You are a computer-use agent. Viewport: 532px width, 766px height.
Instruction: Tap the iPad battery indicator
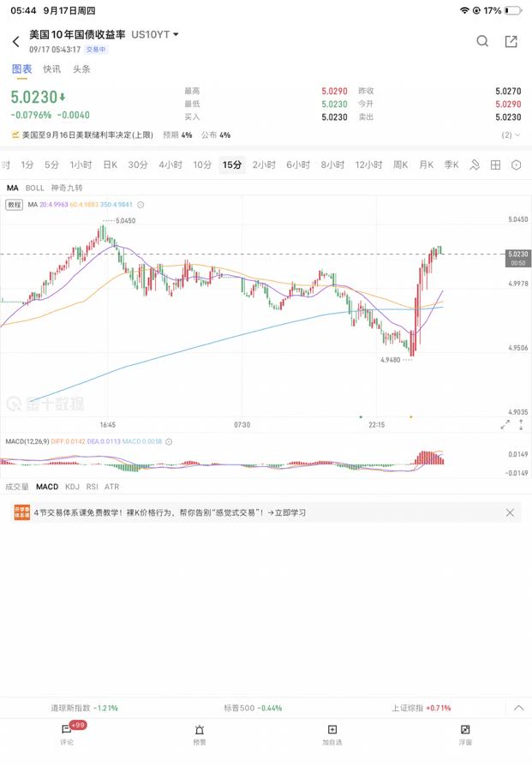513,10
